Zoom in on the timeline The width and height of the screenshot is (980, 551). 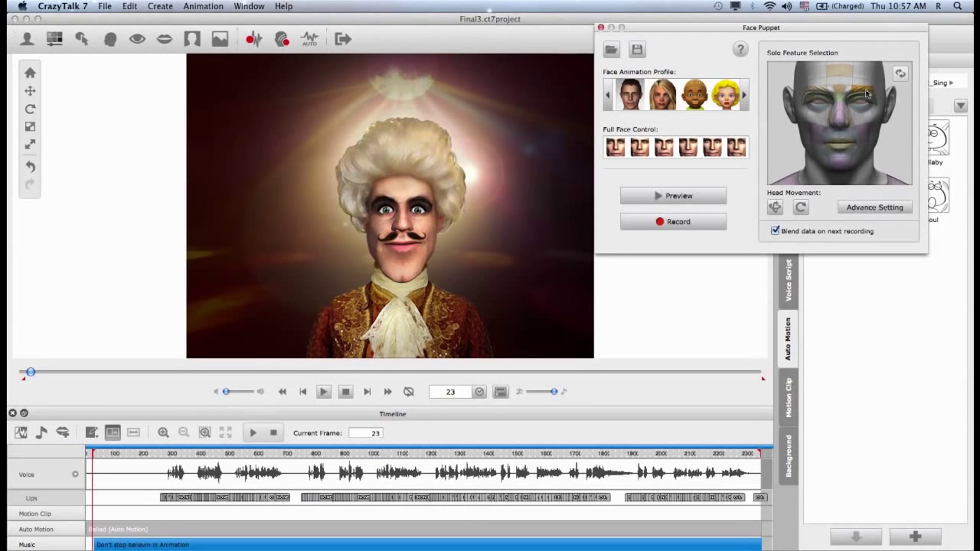pos(163,433)
